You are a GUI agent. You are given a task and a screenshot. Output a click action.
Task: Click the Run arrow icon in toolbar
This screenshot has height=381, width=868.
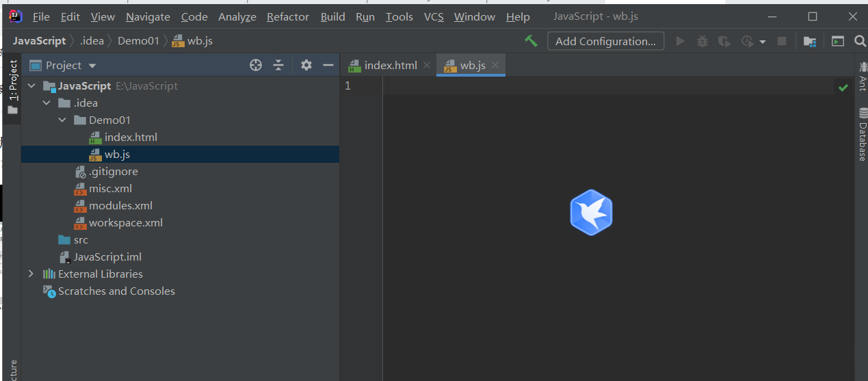[680, 42]
